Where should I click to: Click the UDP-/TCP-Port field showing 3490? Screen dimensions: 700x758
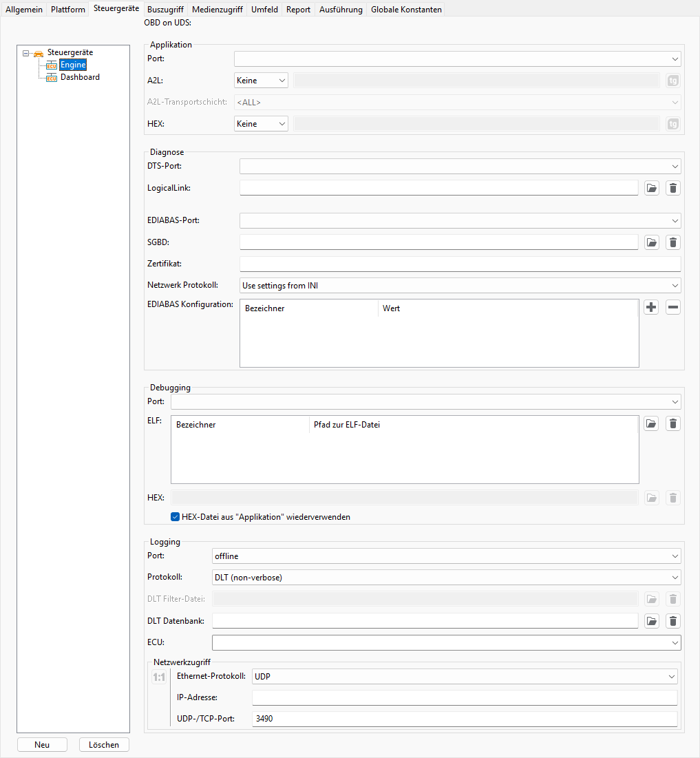pyautogui.click(x=465, y=719)
